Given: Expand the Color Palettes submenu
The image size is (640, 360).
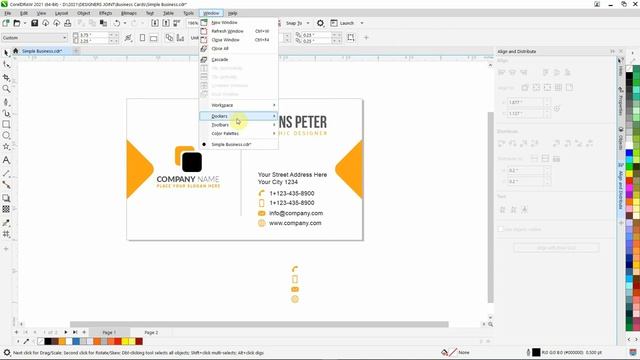Looking at the screenshot, I should pos(238,133).
